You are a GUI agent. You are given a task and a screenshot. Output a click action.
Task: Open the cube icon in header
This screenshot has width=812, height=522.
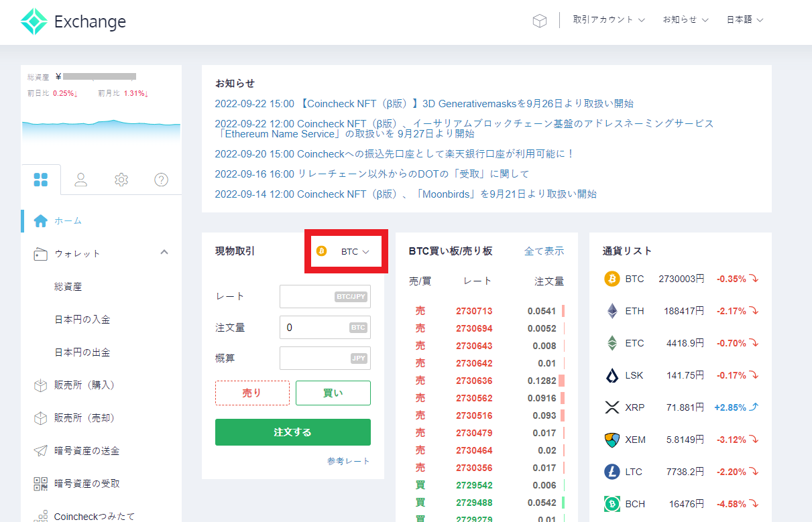coord(540,21)
